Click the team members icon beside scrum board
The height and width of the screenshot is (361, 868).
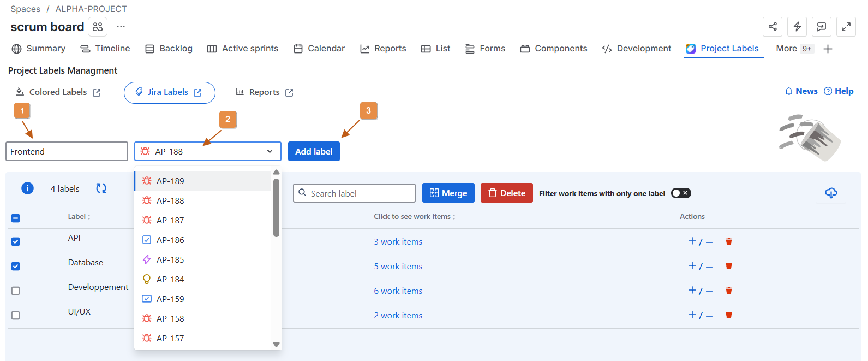pos(98,27)
